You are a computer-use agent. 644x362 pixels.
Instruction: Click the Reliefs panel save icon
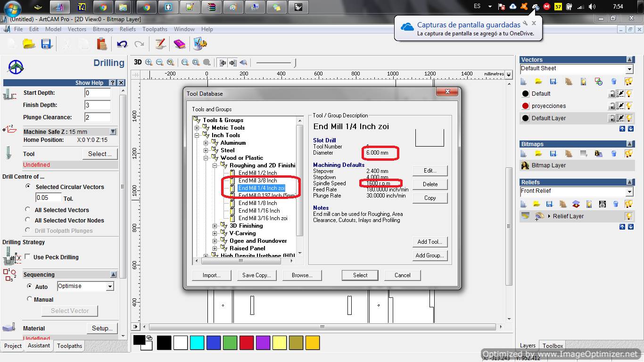(x=550, y=204)
